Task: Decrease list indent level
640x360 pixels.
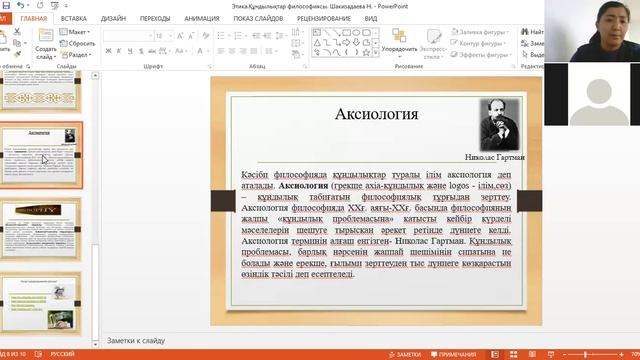Action: pos(256,36)
